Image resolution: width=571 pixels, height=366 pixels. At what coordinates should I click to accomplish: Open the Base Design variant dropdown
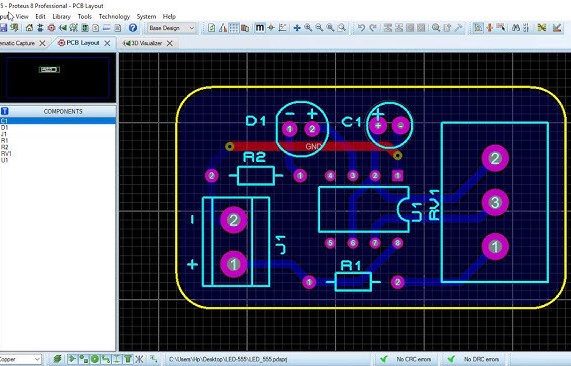click(x=172, y=28)
